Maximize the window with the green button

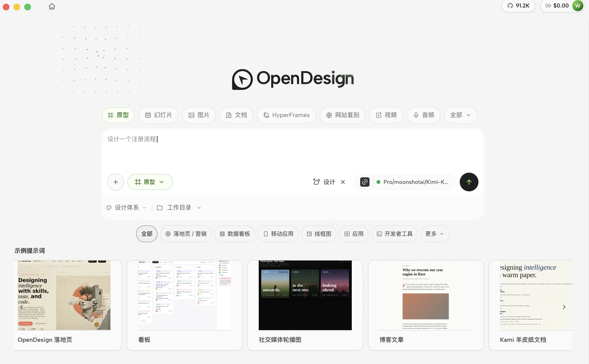point(28,7)
